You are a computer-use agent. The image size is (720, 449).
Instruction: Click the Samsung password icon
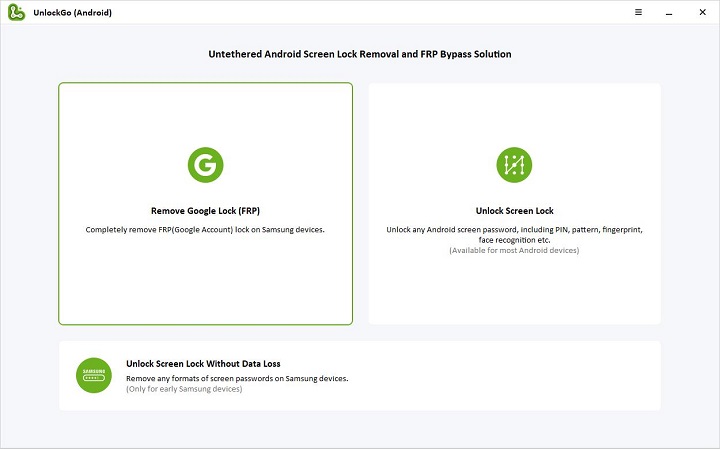[x=94, y=375]
